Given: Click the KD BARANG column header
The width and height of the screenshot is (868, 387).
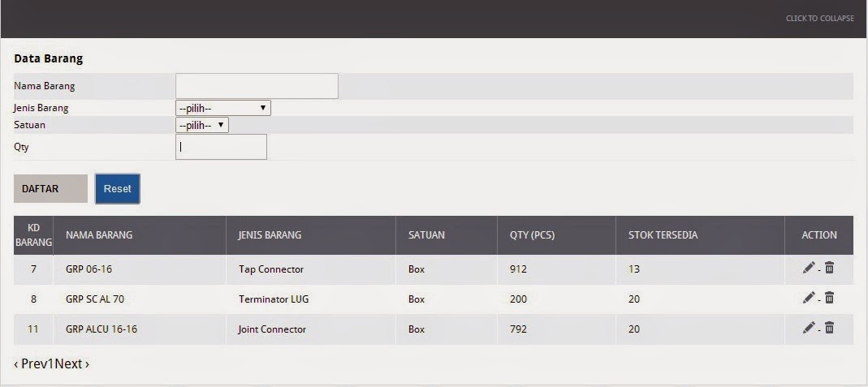Looking at the screenshot, I should tap(33, 235).
